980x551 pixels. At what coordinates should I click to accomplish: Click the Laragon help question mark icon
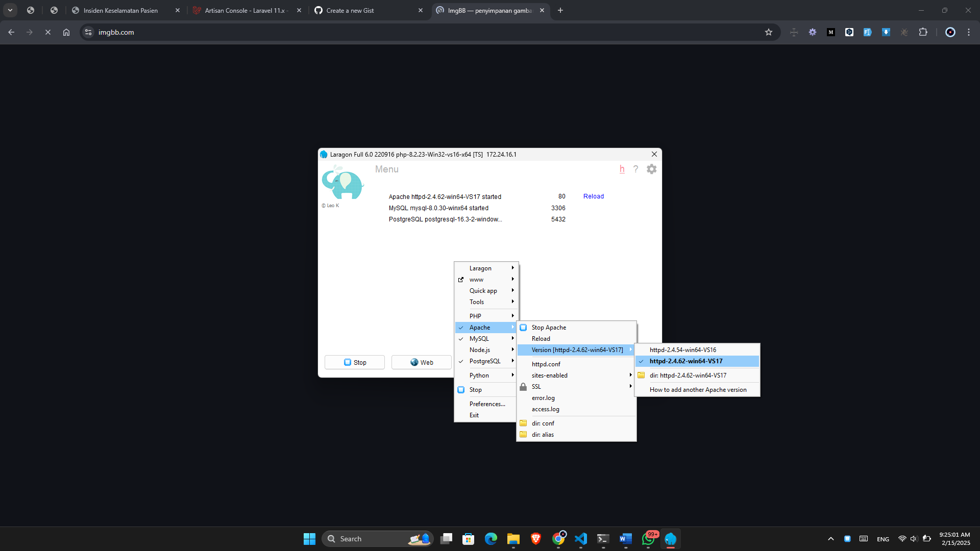click(x=635, y=169)
